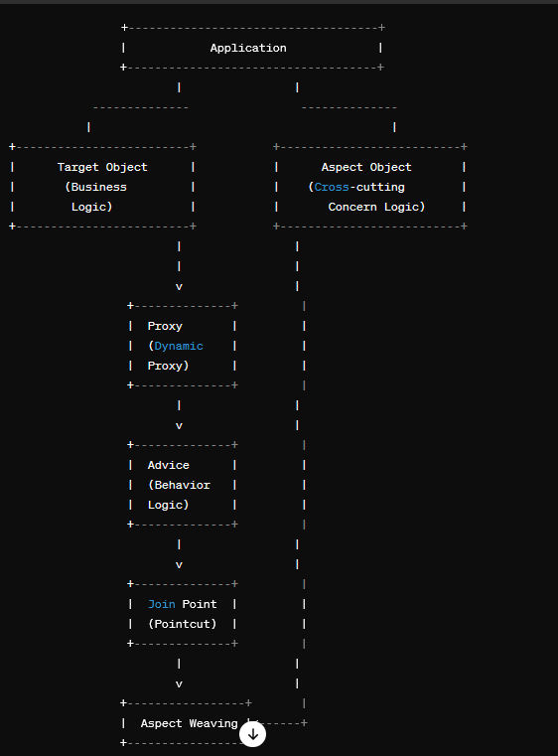
Task: Select the Concern Logic) text
Action: [376, 207]
